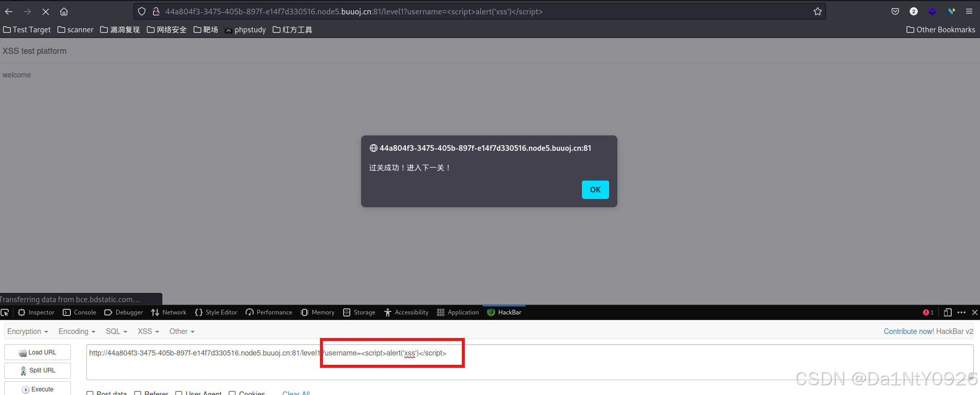
Task: Switch to the Memory devtools tab
Action: (x=318, y=312)
